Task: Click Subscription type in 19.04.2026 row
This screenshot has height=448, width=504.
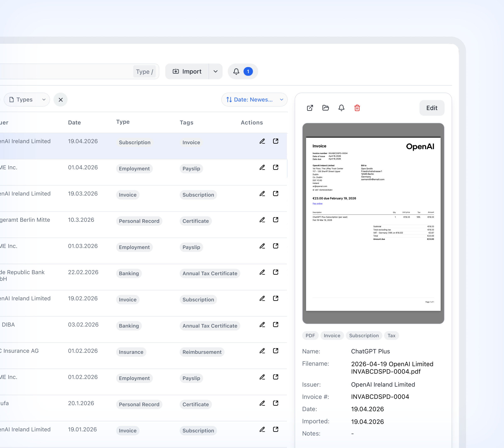Action: tap(135, 142)
